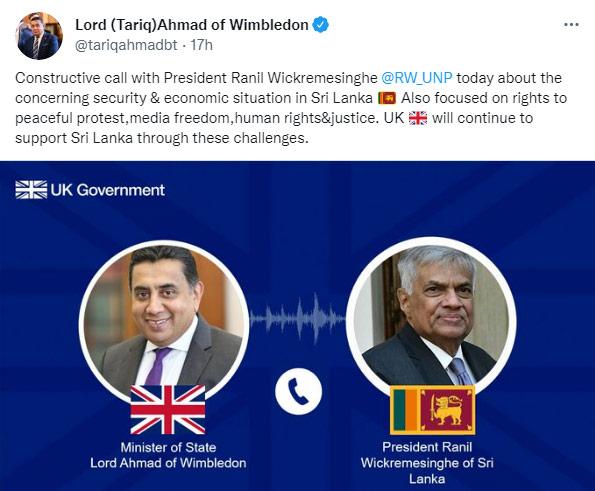Click the UK flag emoji in tweet text
595x491 pixels.
click(x=418, y=118)
